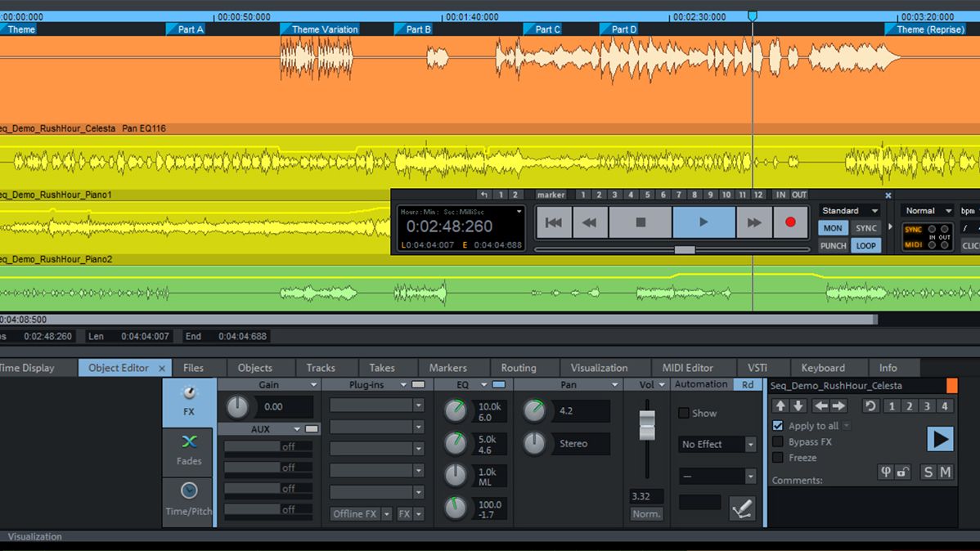Click the fast forward transport button

753,222
